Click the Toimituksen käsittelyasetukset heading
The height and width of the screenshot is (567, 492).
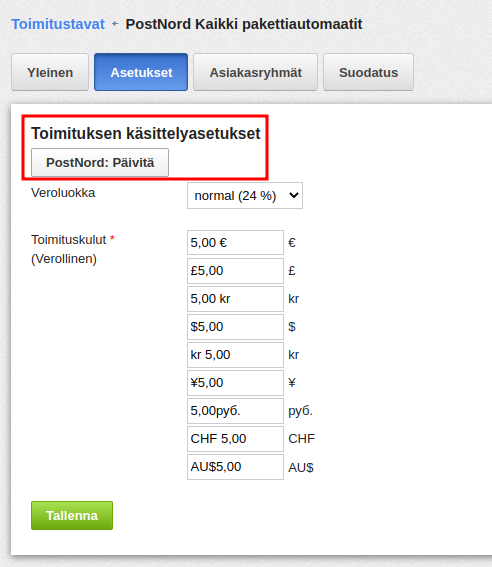click(146, 133)
